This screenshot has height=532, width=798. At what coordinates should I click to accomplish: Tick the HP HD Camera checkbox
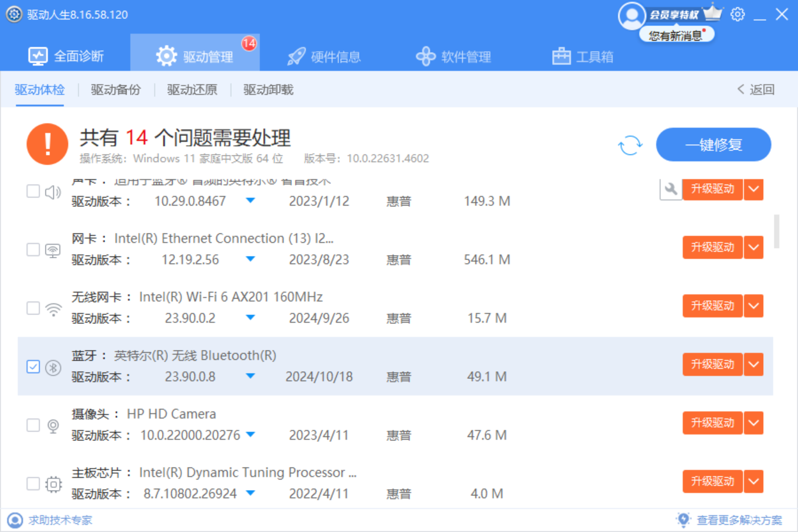pos(33,425)
